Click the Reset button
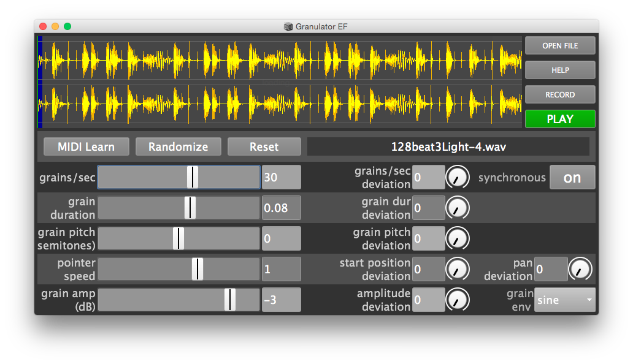The height and width of the screenshot is (364, 633). [264, 146]
